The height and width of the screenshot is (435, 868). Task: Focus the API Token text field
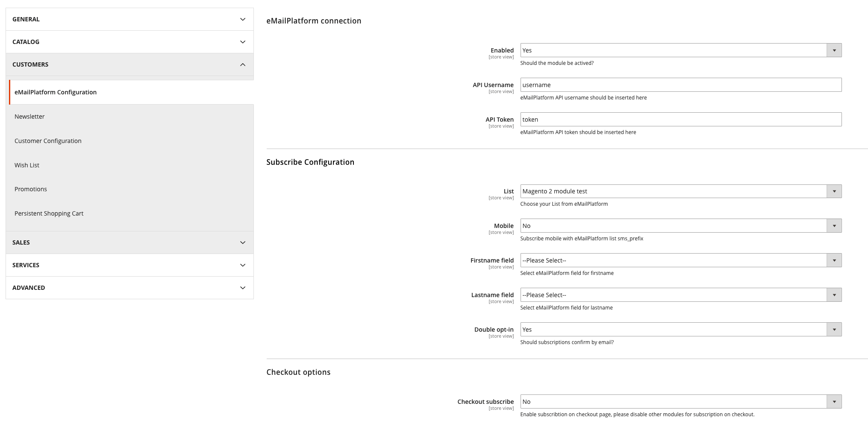click(x=681, y=120)
